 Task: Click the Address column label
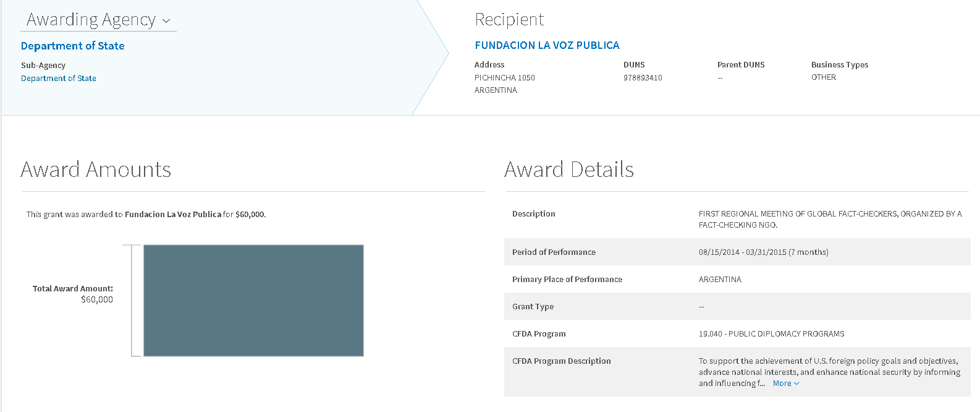pos(489,65)
